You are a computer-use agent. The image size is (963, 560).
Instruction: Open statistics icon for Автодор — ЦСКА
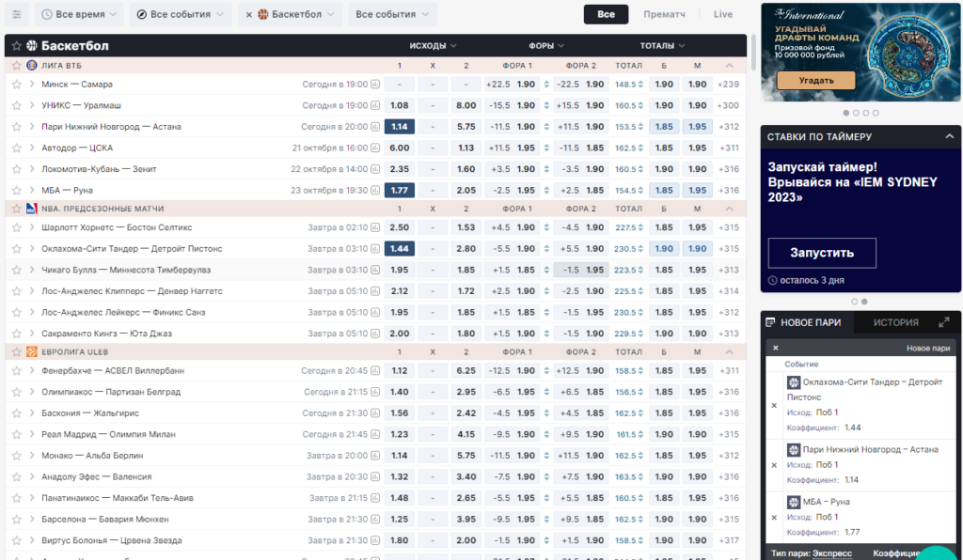[x=375, y=148]
